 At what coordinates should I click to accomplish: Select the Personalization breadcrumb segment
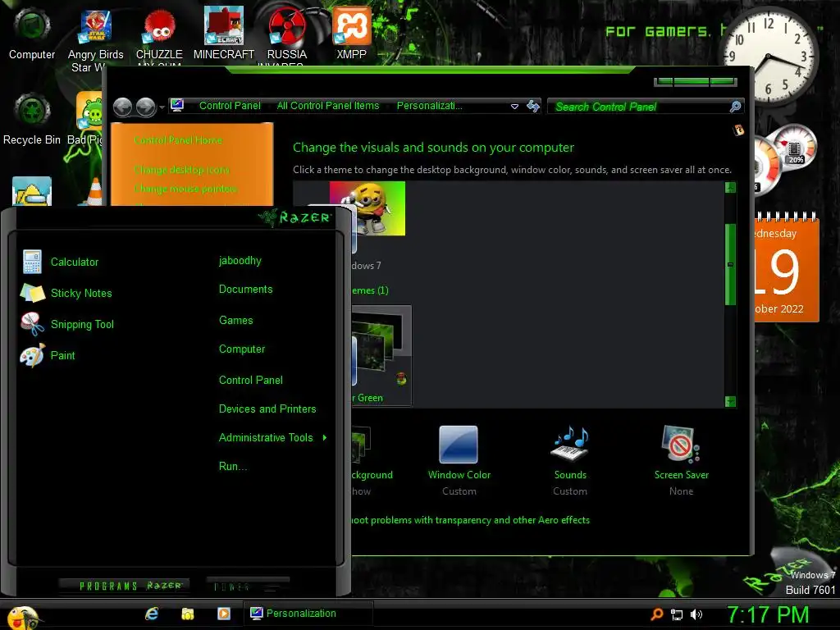point(429,106)
